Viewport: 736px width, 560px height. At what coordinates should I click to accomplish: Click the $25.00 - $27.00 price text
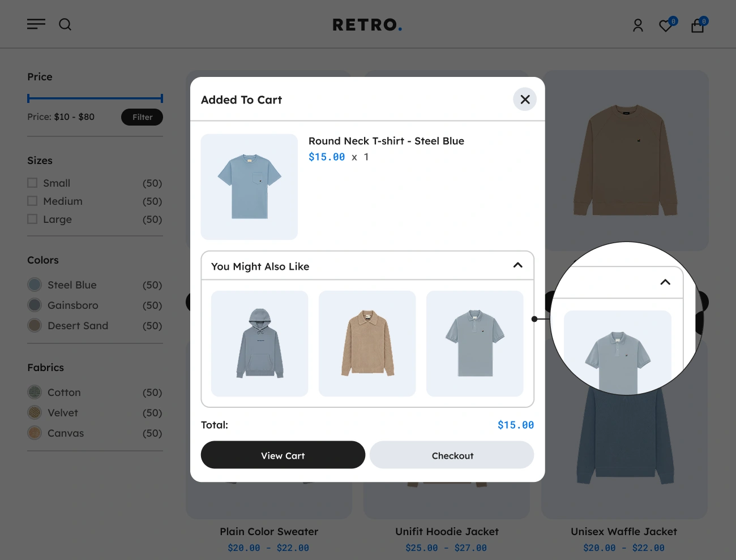point(446,548)
